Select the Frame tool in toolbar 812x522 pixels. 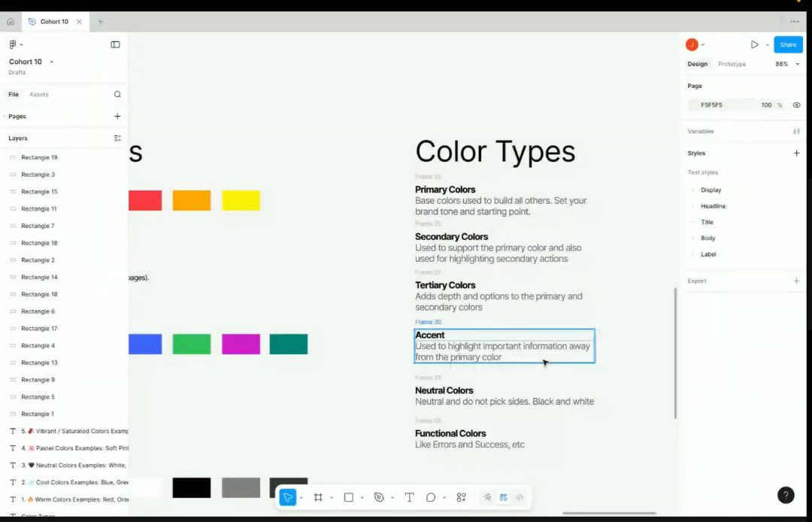click(319, 498)
